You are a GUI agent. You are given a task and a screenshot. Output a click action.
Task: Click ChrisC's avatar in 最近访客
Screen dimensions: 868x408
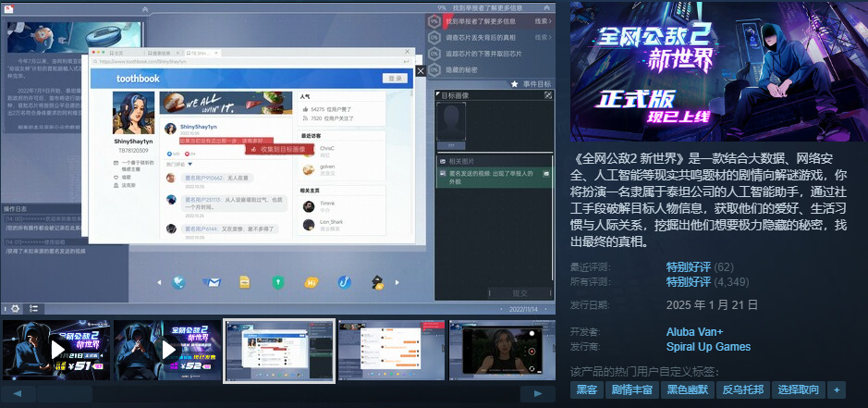click(309, 152)
